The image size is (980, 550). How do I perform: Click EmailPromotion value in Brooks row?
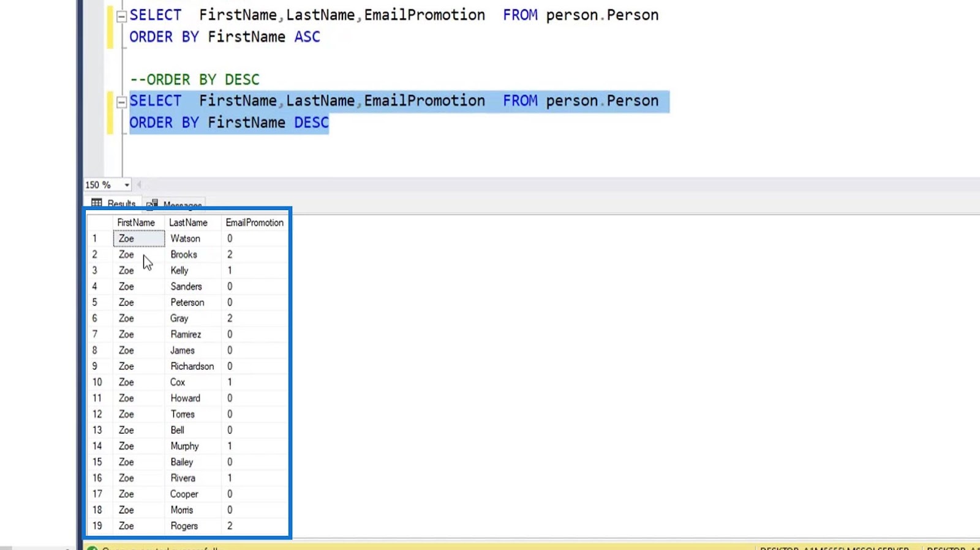[255, 254]
